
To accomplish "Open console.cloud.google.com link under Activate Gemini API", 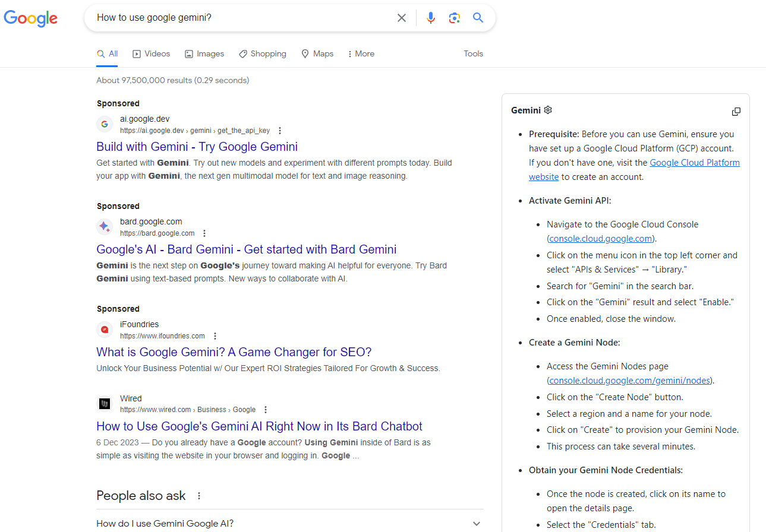I will (601, 239).
